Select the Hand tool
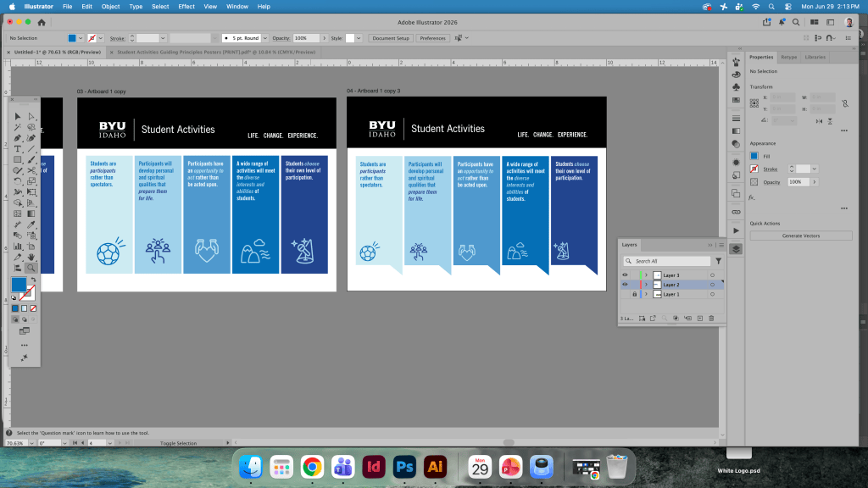This screenshot has height=488, width=868. click(x=31, y=258)
